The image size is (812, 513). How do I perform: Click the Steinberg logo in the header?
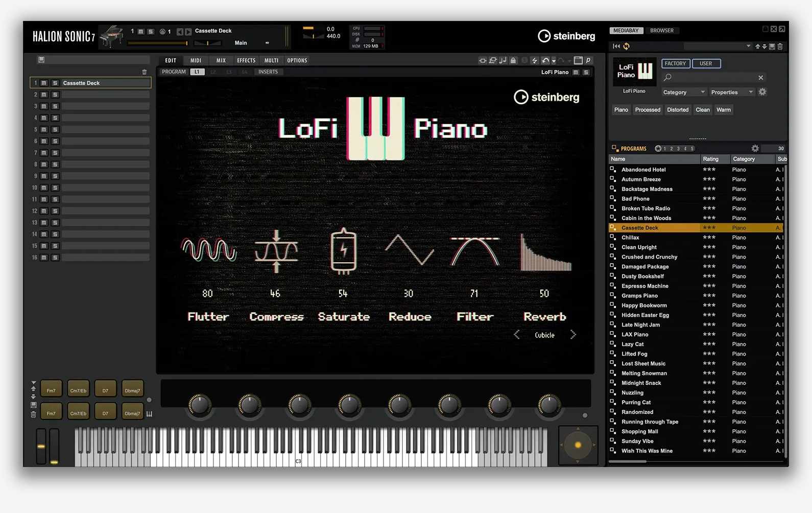point(566,36)
